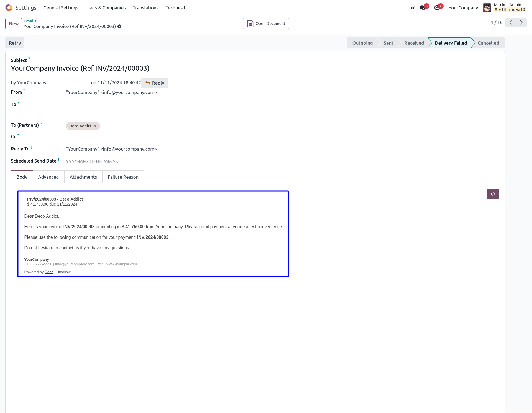The width and height of the screenshot is (532, 413).
Task: Go to the next record arrow
Action: (x=521, y=22)
